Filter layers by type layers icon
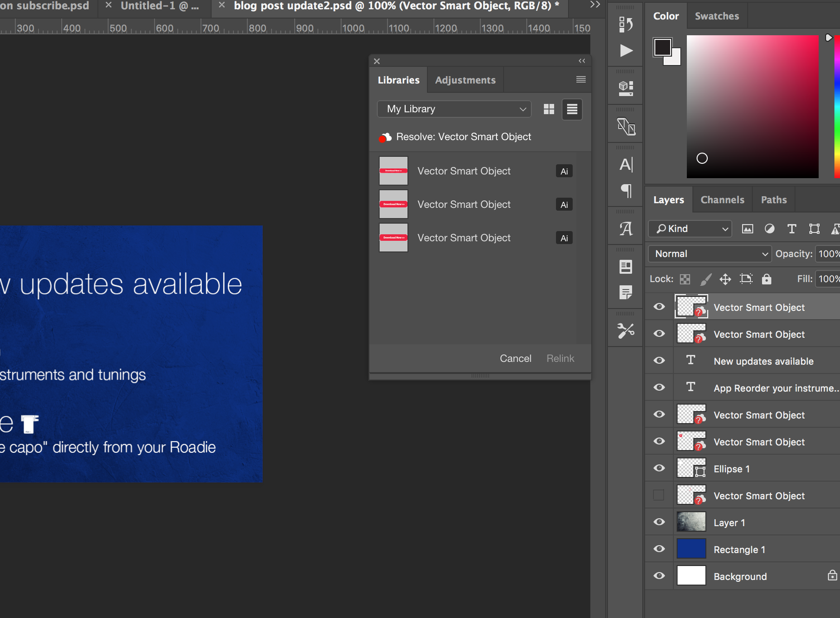 tap(792, 229)
